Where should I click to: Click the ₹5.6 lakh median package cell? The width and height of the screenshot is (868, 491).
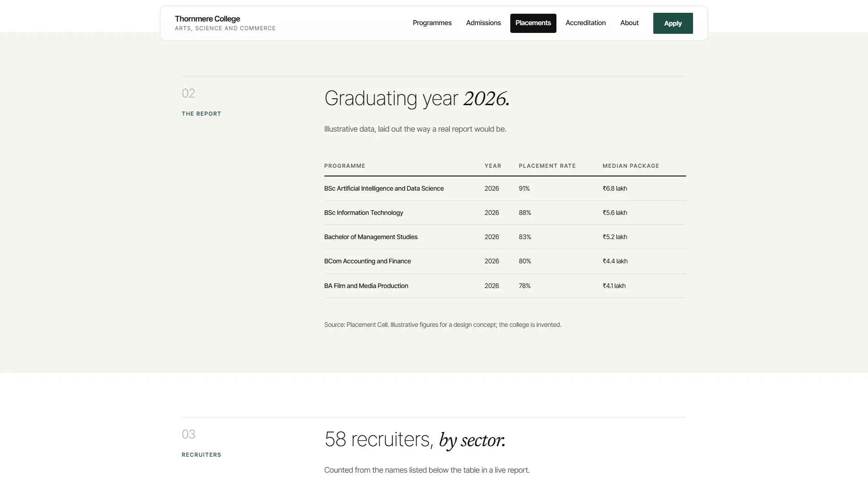[614, 213]
